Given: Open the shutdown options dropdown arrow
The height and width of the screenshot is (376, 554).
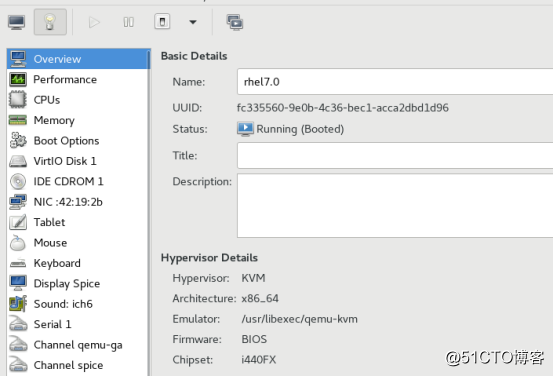Looking at the screenshot, I should [x=193, y=22].
